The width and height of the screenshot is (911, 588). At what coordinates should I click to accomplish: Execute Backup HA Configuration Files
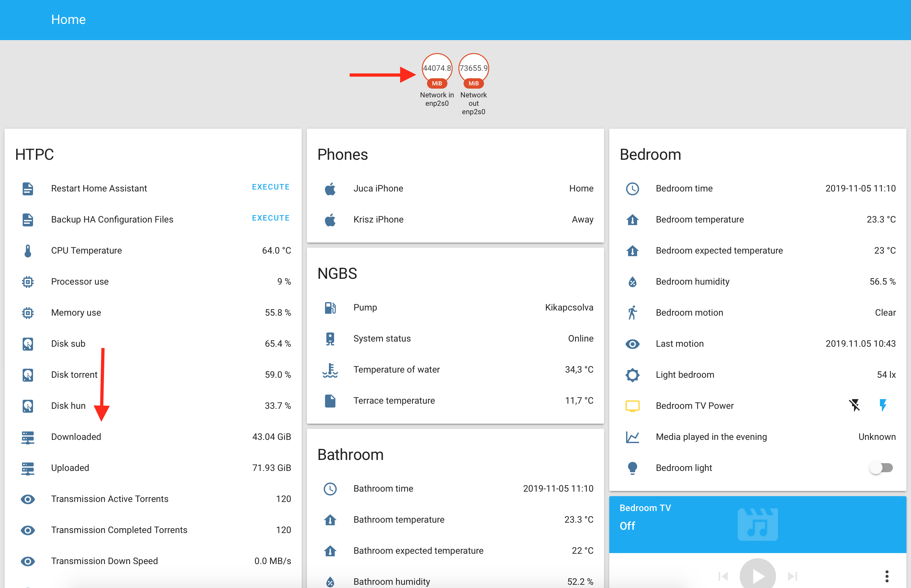tap(271, 218)
